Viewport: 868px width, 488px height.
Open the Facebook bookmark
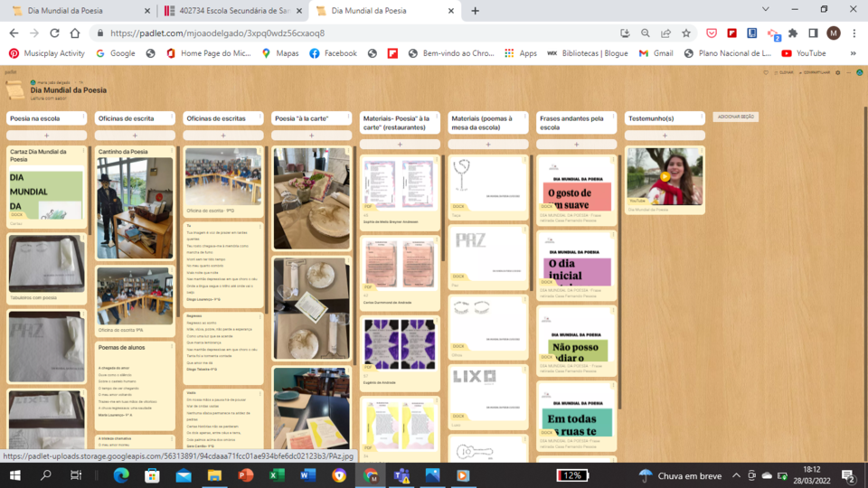coord(334,53)
